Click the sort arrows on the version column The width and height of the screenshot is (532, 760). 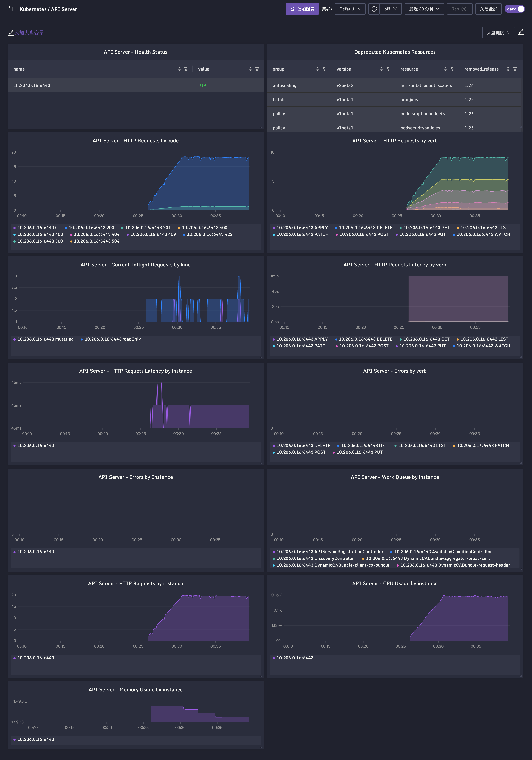(x=381, y=69)
